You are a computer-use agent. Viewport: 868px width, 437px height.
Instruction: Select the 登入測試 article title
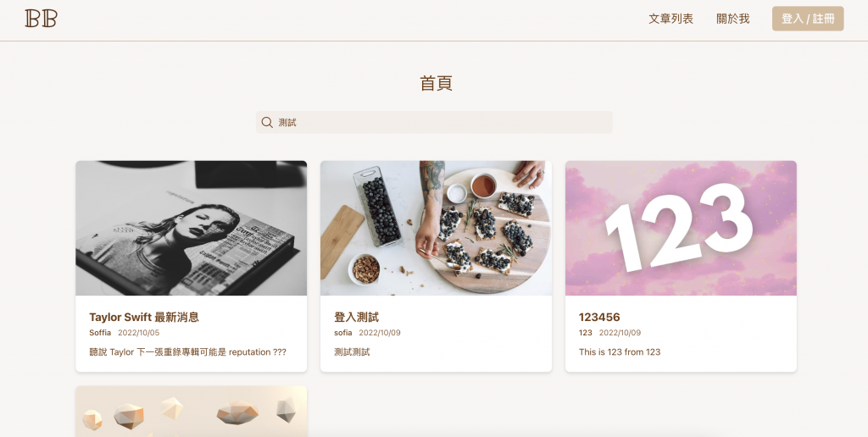(357, 317)
